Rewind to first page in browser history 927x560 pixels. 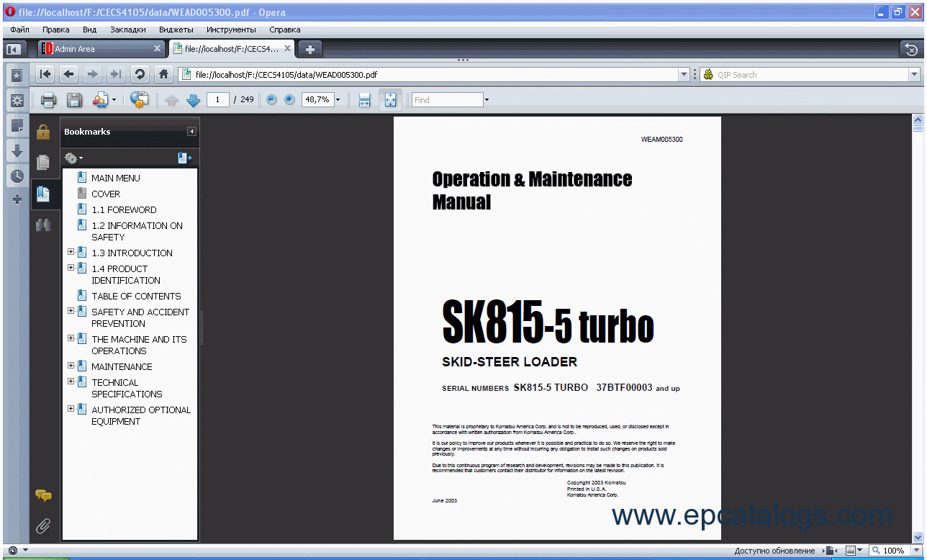pos(45,74)
